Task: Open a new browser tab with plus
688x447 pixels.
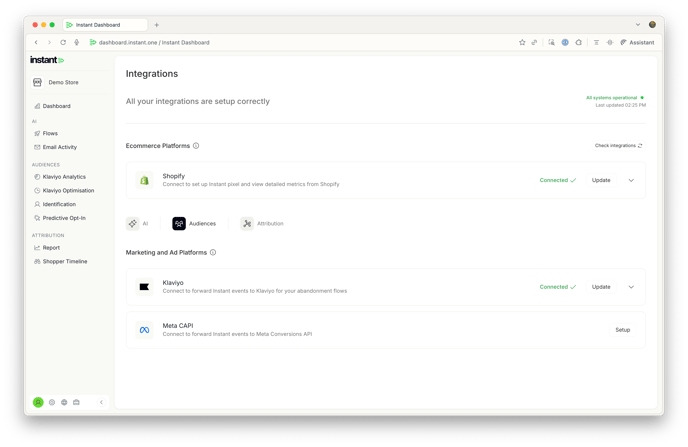Action: click(157, 25)
